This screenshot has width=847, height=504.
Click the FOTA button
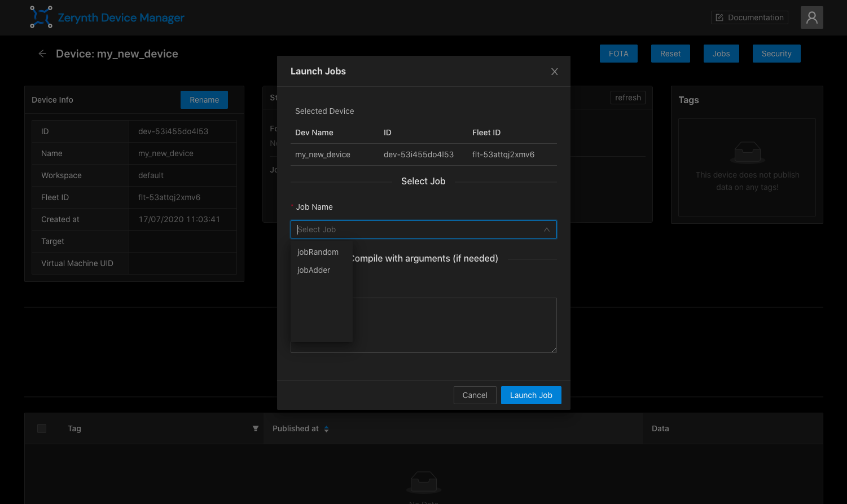click(618, 54)
